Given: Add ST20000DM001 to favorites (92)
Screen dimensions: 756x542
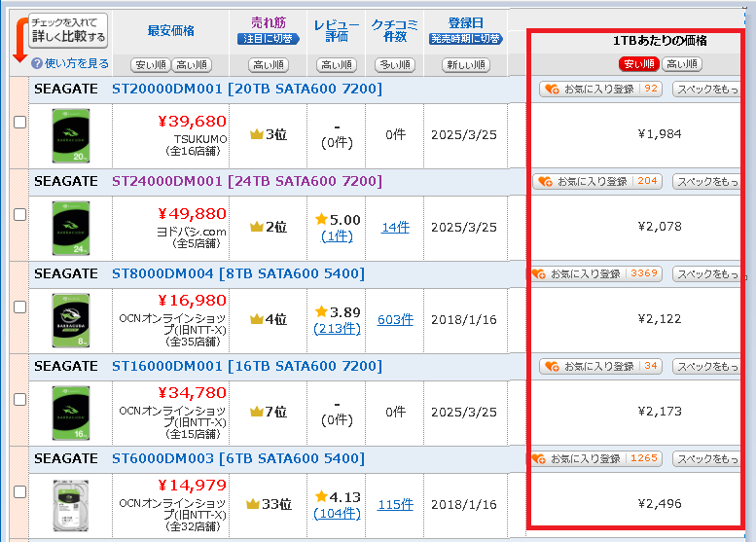Looking at the screenshot, I should pos(600,89).
